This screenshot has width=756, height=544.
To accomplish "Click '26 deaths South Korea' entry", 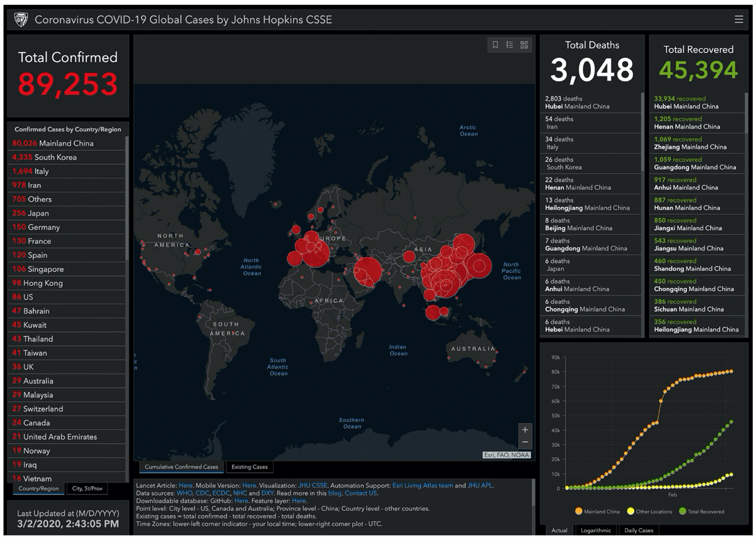I will [590, 164].
